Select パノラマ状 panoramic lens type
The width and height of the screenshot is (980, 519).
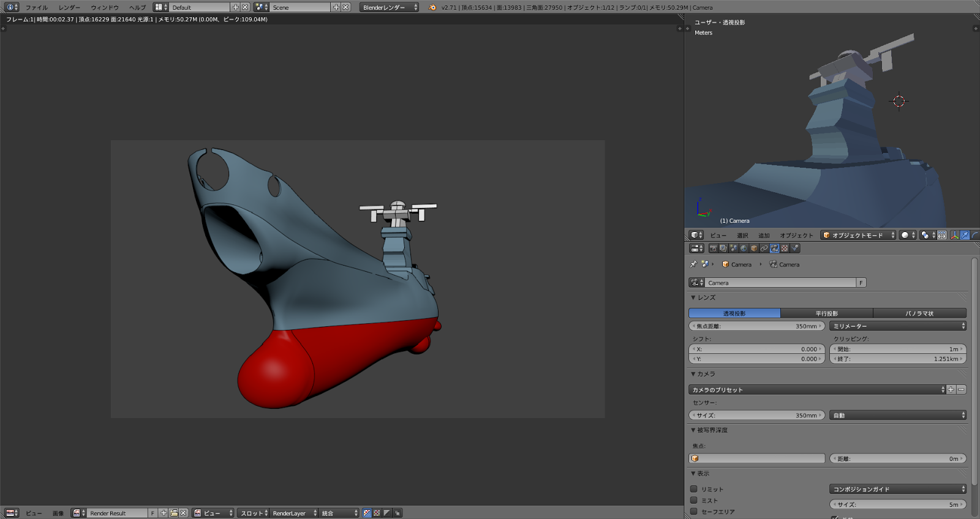coord(920,313)
